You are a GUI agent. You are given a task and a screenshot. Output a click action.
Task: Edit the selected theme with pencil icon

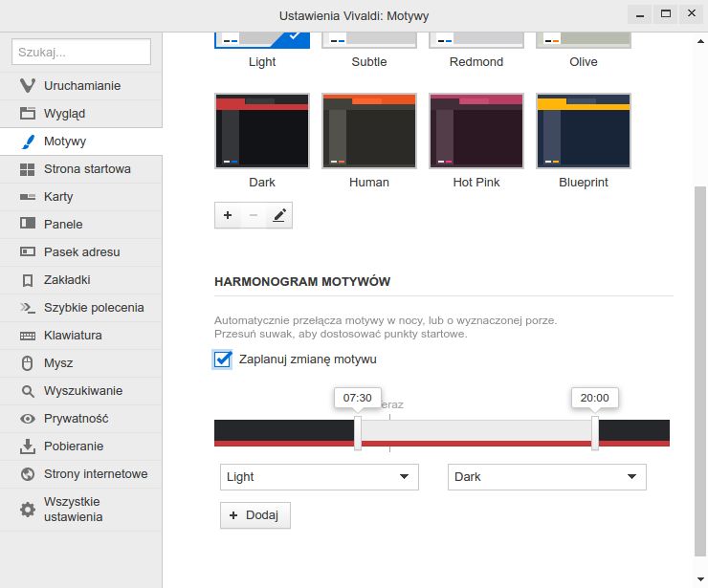(x=279, y=215)
